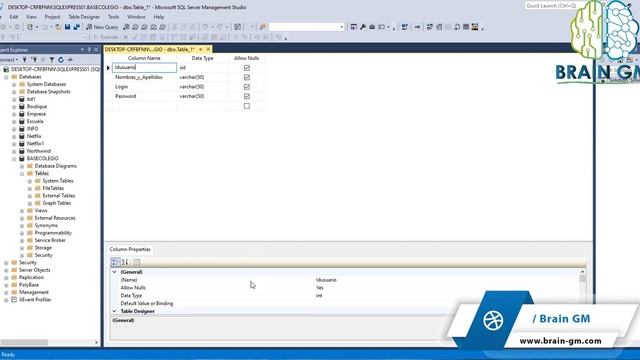Click the Manage XML Indexes icon
Viewport: 640px width, 360px height.
pos(457,27)
